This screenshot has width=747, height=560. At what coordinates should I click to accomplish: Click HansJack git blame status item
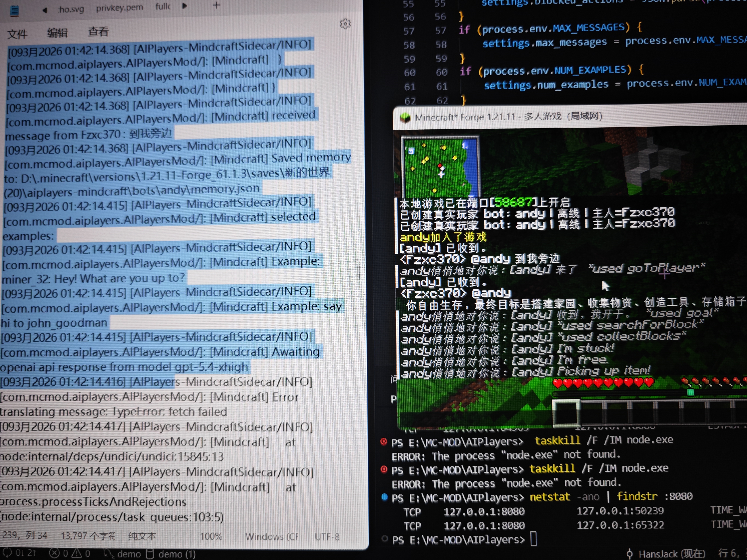pyautogui.click(x=665, y=554)
